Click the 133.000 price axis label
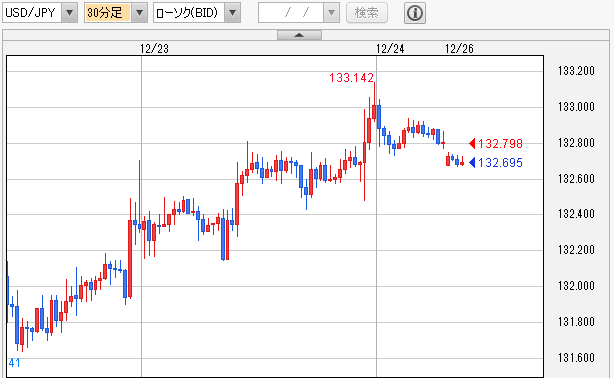The width and height of the screenshot is (614, 378). click(576, 107)
